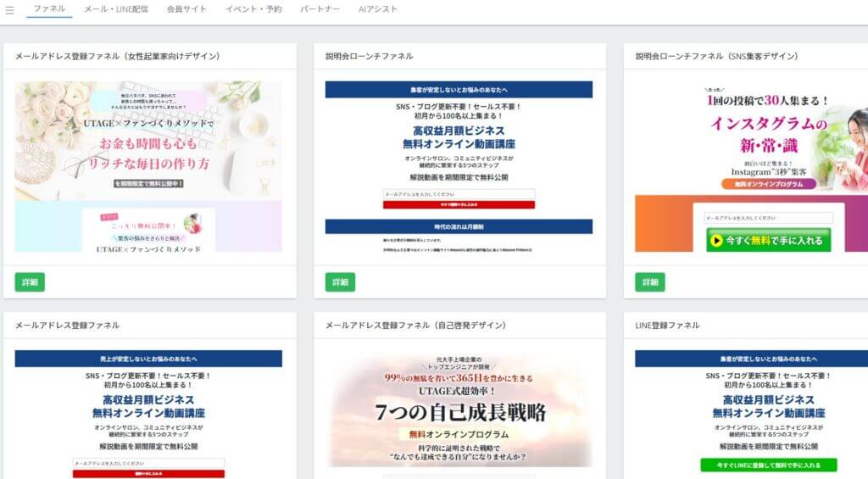
Task: Click green LINE registration button in LINE登録ファネル preview
Action: (x=768, y=465)
